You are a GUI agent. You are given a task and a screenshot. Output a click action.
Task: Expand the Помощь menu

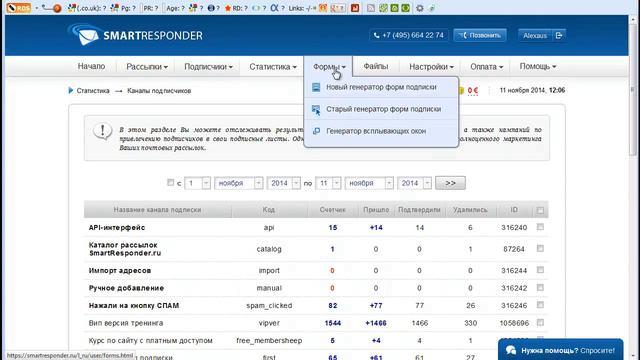(x=538, y=66)
